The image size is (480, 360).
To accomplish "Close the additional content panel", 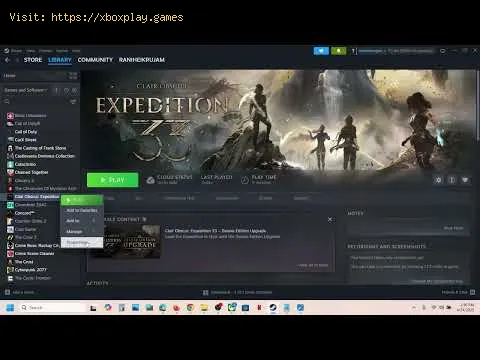I will (x=330, y=219).
